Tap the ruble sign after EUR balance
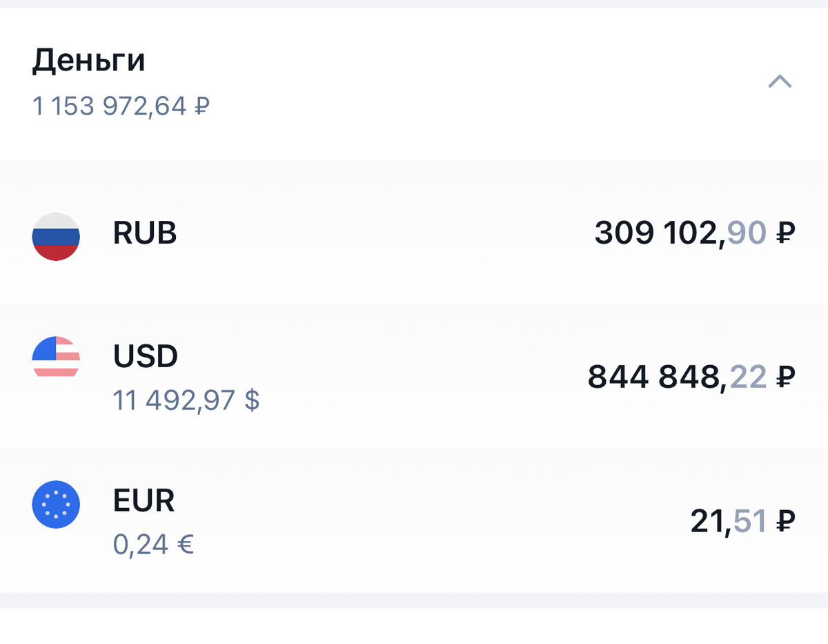 coord(786,521)
